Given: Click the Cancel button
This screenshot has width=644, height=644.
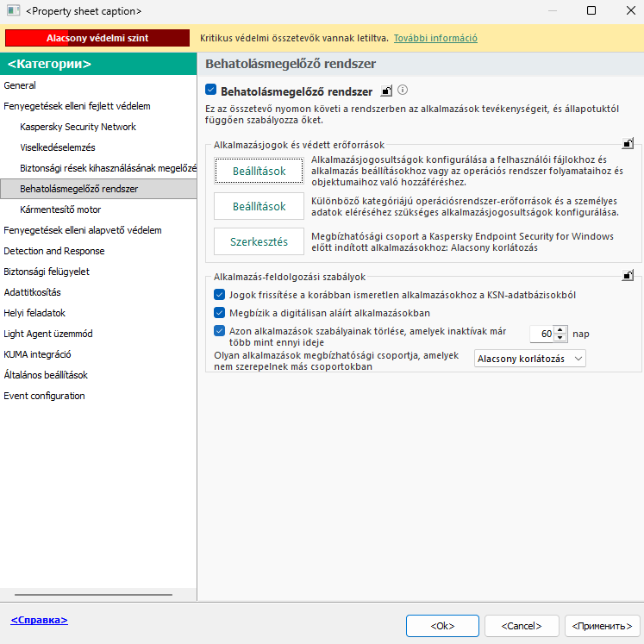Looking at the screenshot, I should click(x=522, y=626).
